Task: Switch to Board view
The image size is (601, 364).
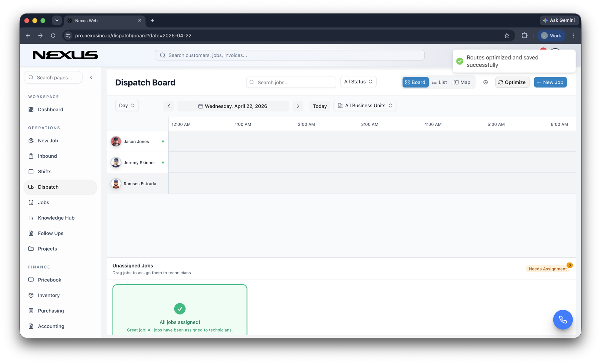Action: 415,82
